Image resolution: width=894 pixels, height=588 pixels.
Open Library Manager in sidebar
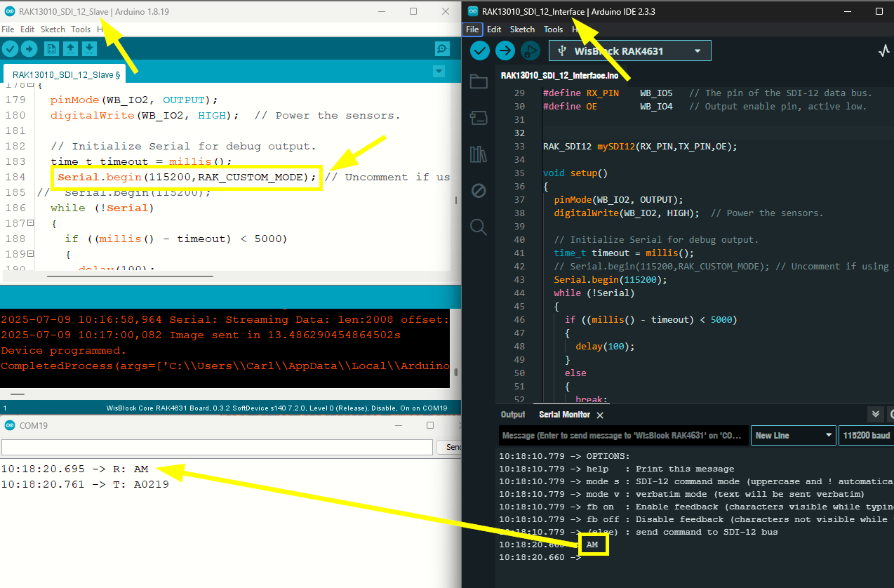pyautogui.click(x=479, y=154)
